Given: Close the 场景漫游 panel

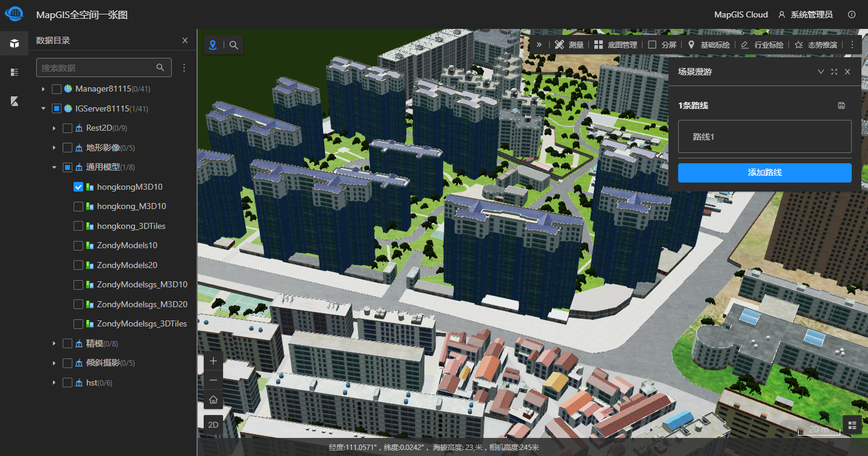Looking at the screenshot, I should [x=848, y=72].
